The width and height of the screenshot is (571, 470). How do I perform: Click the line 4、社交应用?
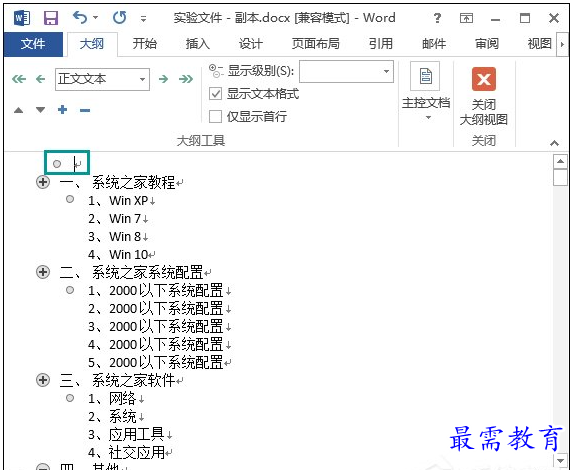(126, 453)
